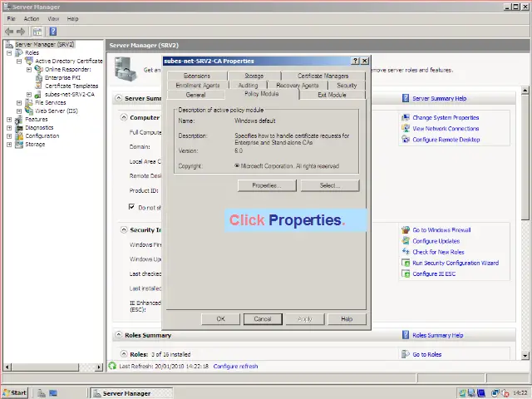Expand the Features tree node
Screen dimensions: 532x399
[x=9, y=120]
